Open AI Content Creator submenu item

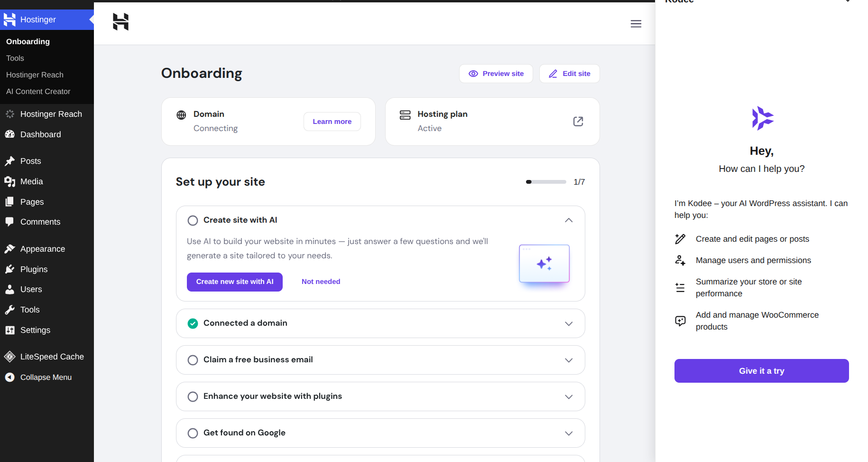point(38,91)
